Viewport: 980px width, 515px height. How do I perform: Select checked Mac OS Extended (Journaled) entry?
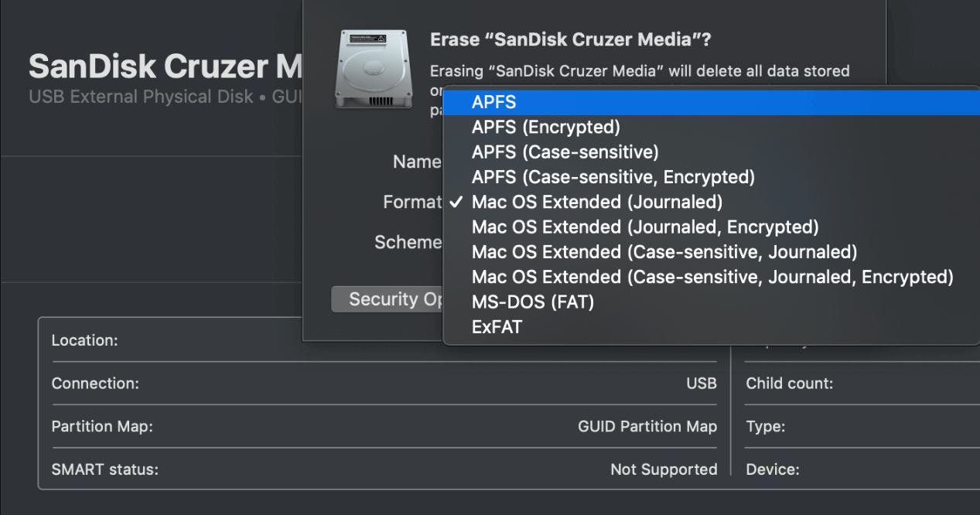pyautogui.click(x=596, y=202)
